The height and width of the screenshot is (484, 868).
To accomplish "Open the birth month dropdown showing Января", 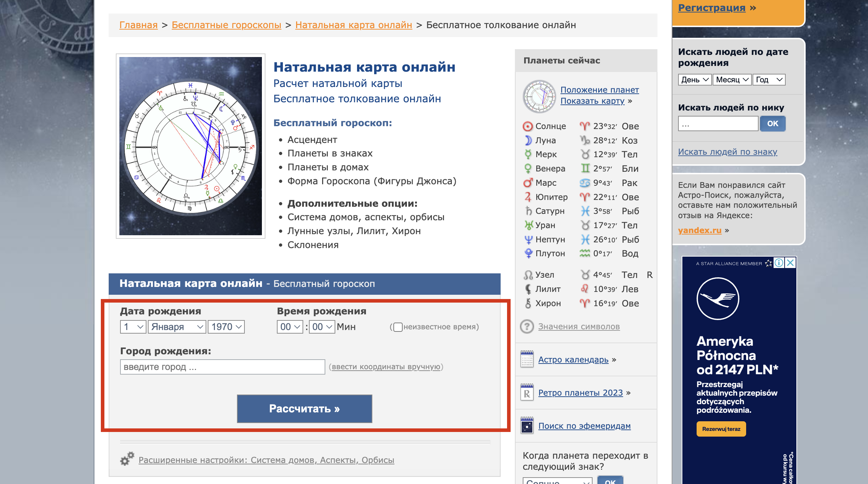I will (177, 327).
